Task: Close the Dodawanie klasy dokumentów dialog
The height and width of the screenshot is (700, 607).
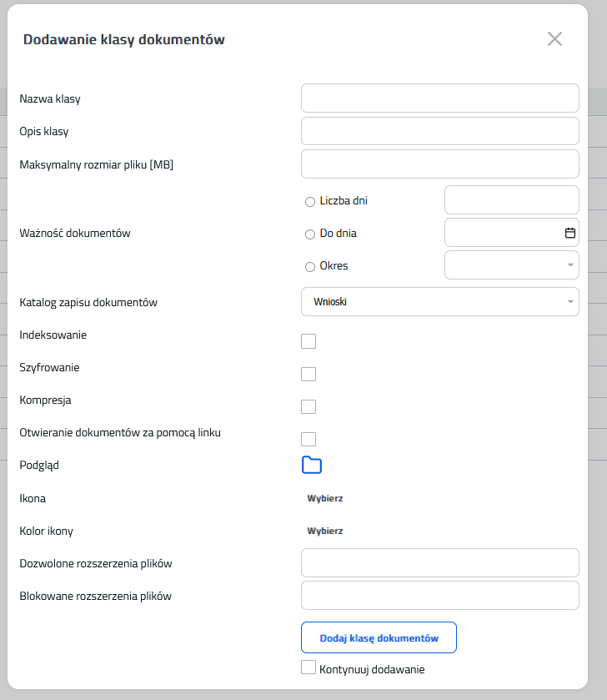Action: (554, 38)
